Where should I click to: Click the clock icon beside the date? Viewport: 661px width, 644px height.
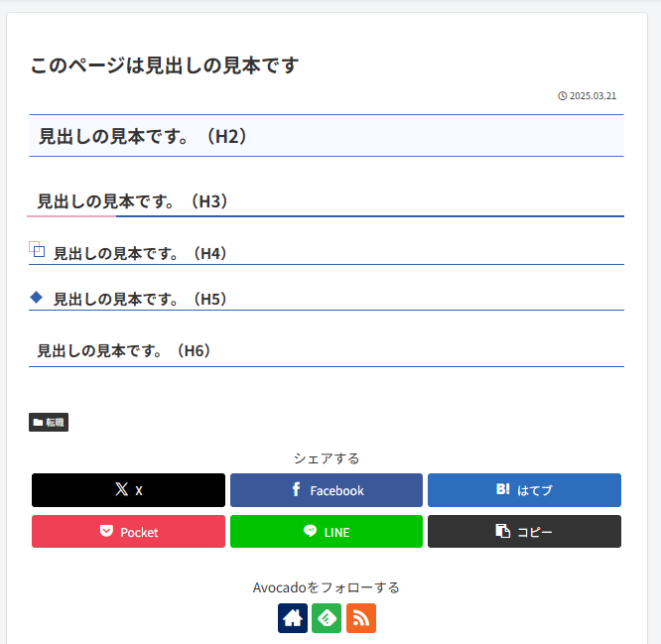(563, 96)
